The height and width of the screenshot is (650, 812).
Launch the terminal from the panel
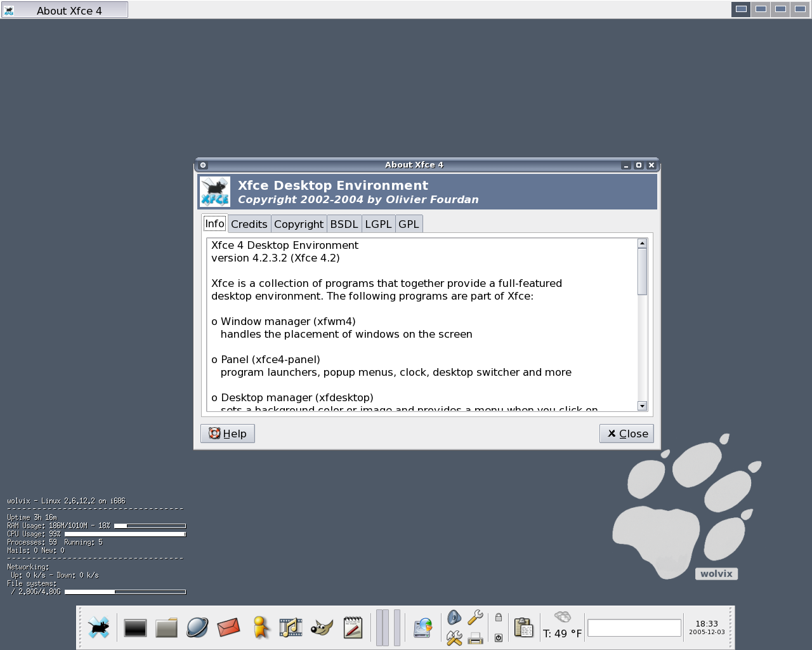point(135,628)
